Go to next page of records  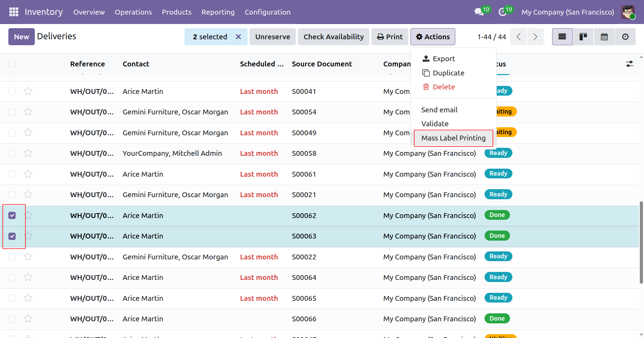535,37
